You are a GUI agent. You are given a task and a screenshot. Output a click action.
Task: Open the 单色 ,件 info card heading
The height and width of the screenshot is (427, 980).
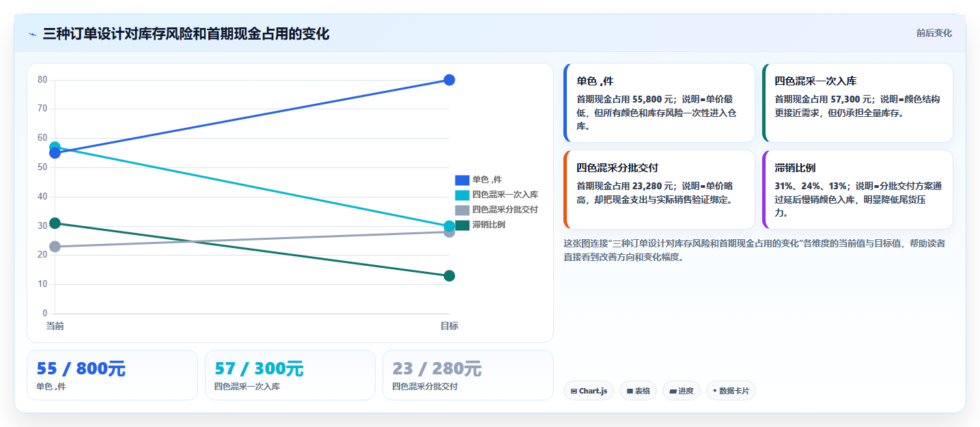tap(595, 81)
